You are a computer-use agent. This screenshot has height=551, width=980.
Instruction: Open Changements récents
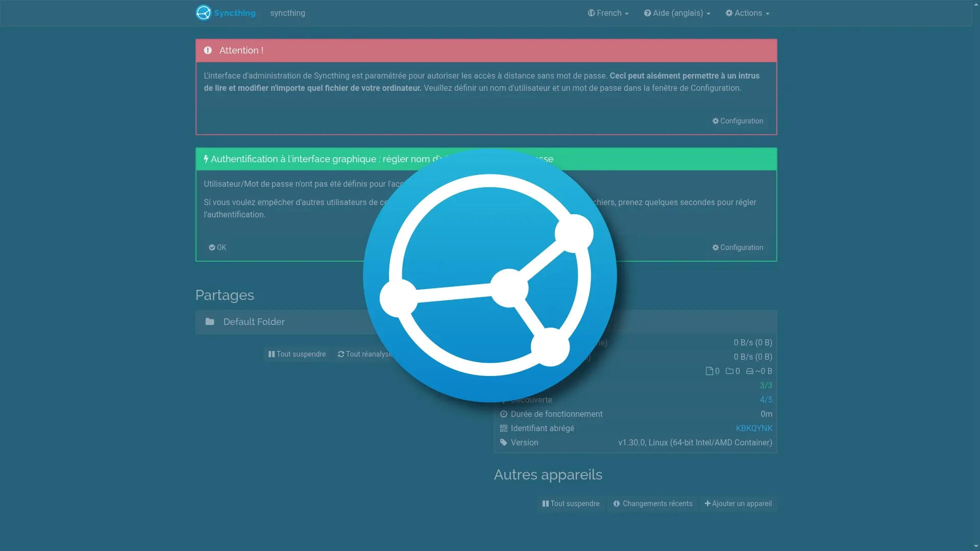652,504
